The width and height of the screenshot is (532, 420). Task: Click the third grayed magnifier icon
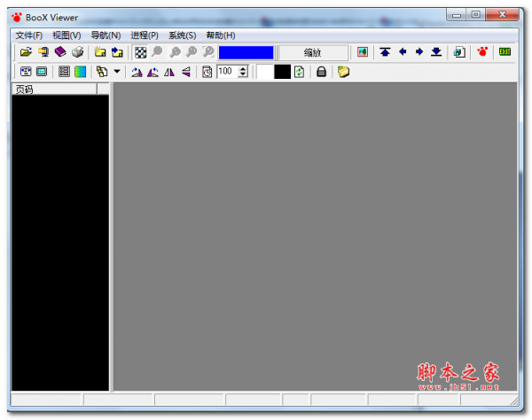point(192,52)
